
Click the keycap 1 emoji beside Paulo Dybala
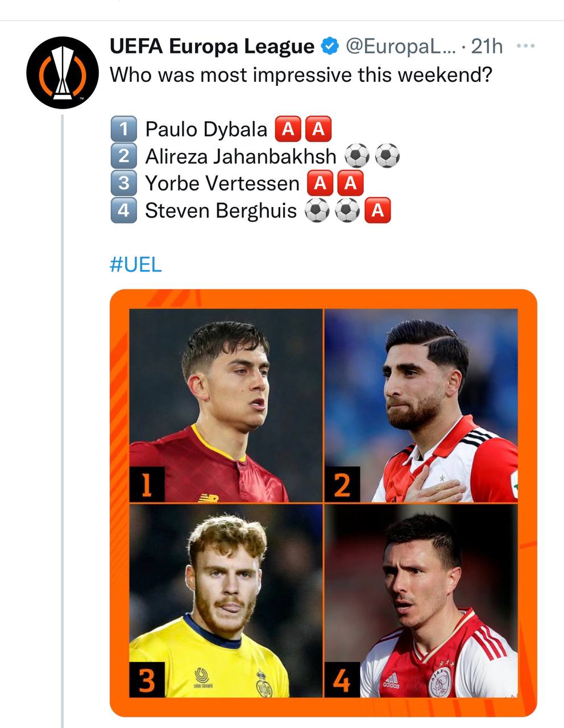click(123, 129)
